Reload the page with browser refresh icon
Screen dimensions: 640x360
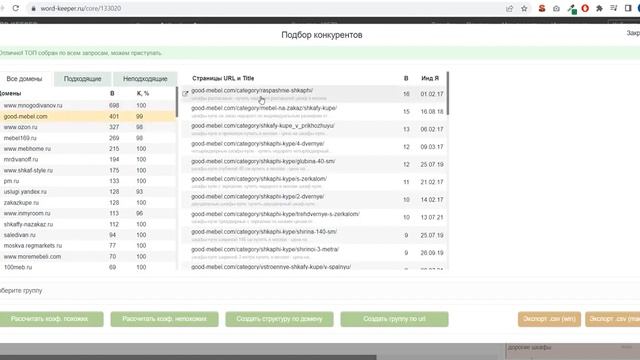coord(16,8)
